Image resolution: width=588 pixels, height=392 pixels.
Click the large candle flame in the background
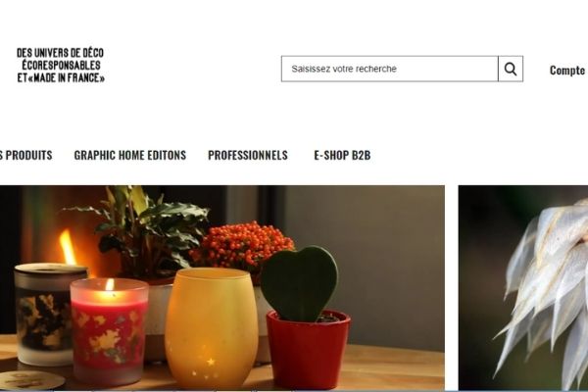(x=67, y=247)
